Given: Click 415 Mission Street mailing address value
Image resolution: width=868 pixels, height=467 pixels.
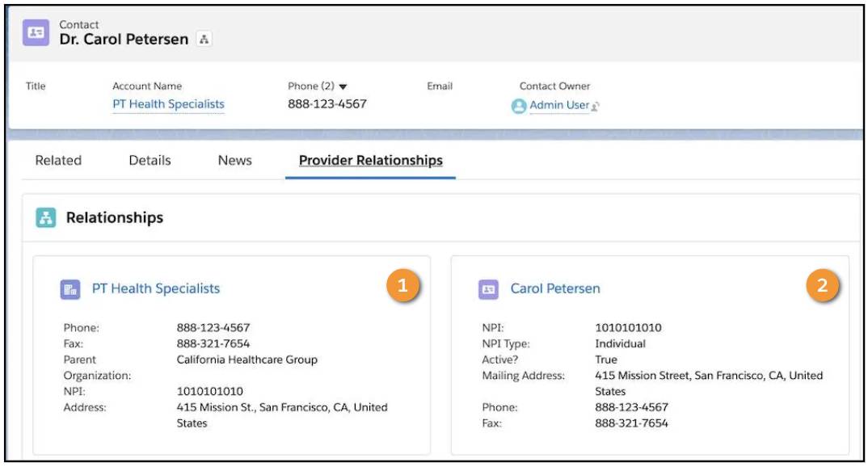Looking at the screenshot, I should click(x=709, y=384).
